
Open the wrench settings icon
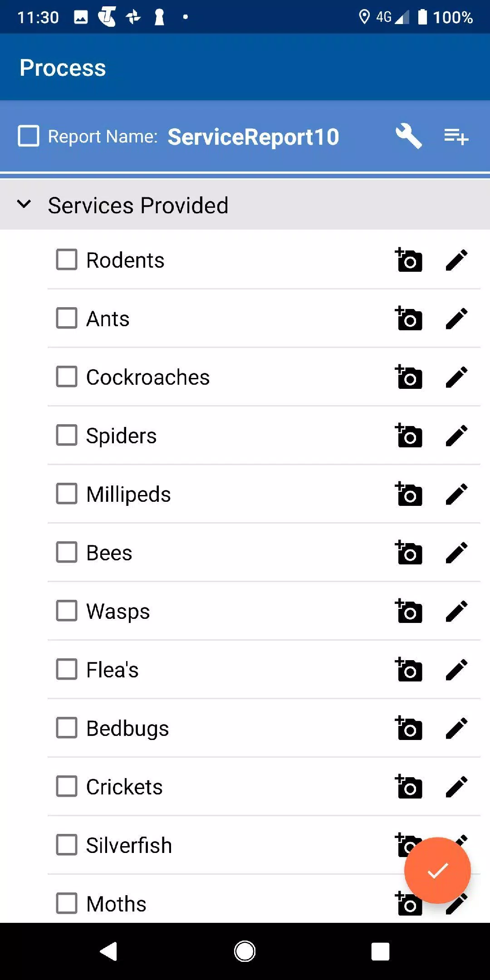409,137
